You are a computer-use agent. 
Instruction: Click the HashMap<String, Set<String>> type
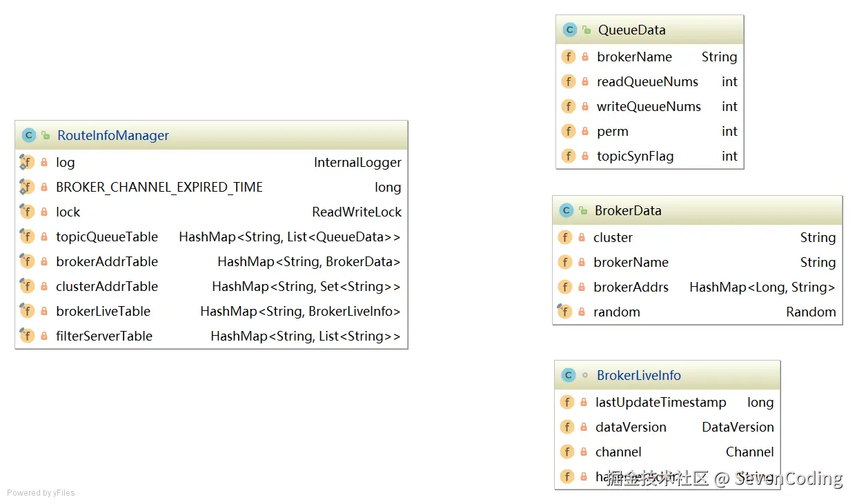(306, 286)
